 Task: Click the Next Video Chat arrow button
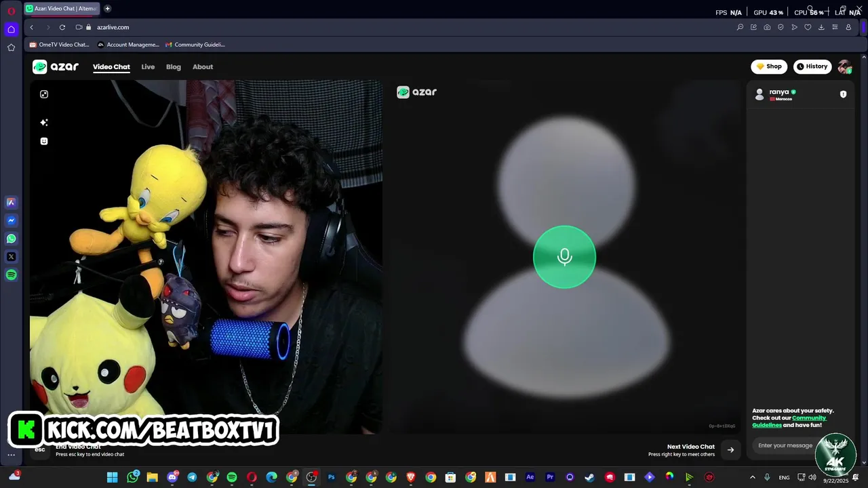pyautogui.click(x=730, y=449)
